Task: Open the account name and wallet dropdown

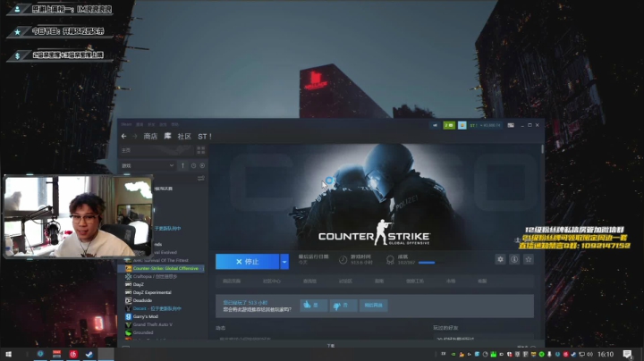Action: point(485,125)
